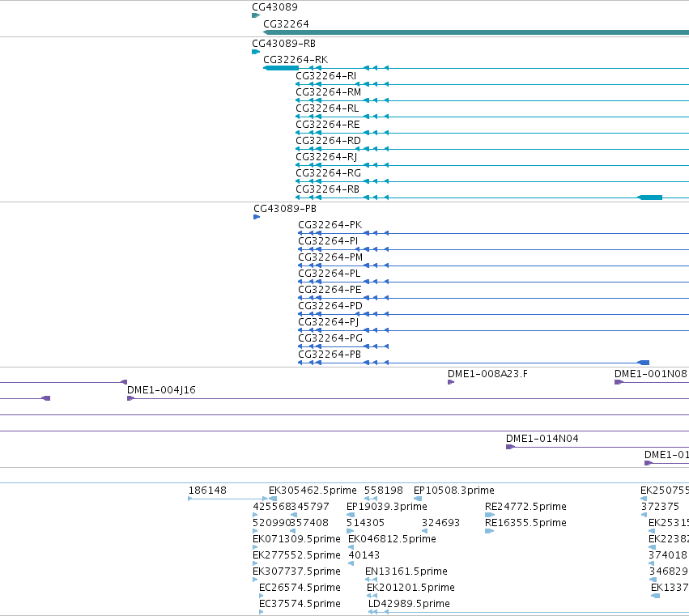Click the CG43089-RB transcript arrow glyph
The image size is (689, 616).
click(x=256, y=52)
